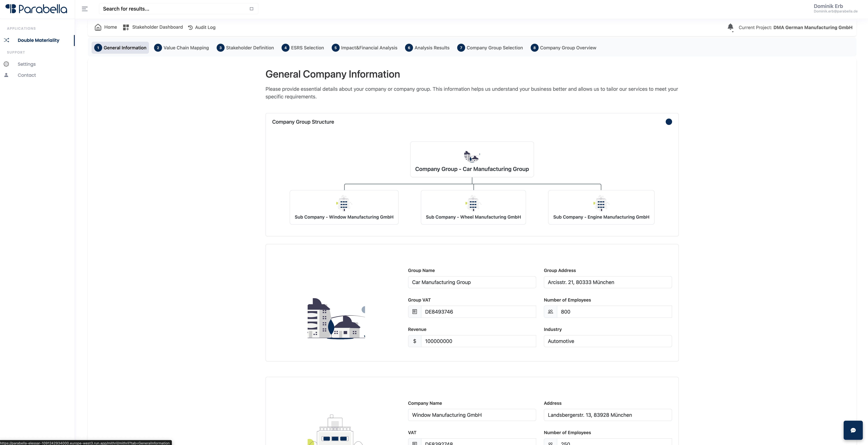This screenshot has height=445, width=868.
Task: Select the Sub Company - Window Manufacturing GmbH node
Action: pos(344,207)
